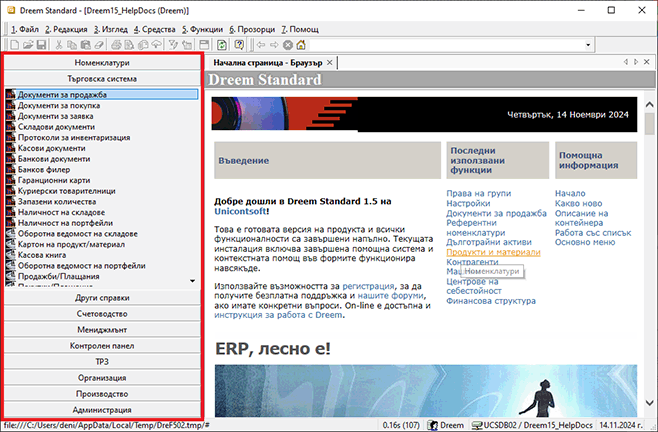This screenshot has width=658, height=432.
Task: Expand the Администрация section
Action: (102, 410)
